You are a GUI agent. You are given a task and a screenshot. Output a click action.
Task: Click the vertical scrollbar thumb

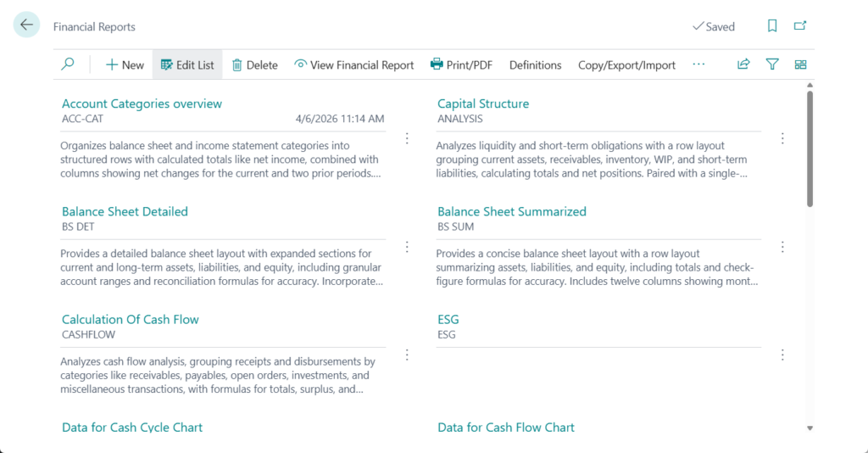click(x=810, y=148)
